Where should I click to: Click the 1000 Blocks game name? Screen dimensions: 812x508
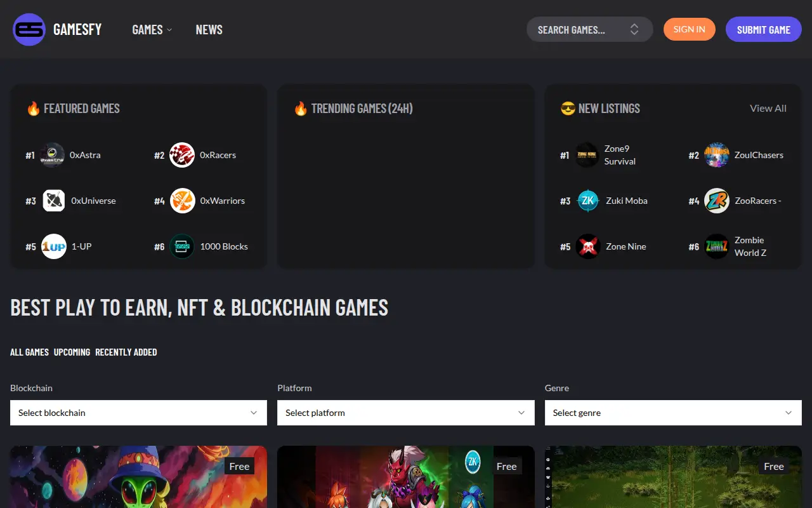(224, 246)
